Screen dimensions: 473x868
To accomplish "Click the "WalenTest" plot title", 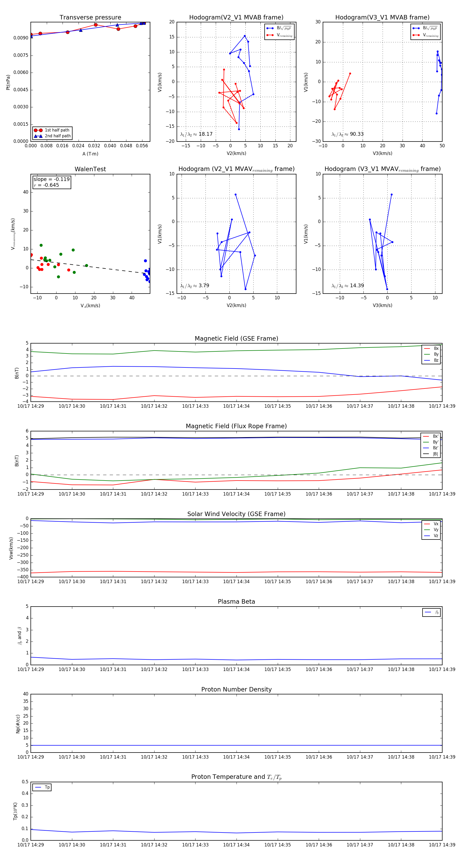I will click(x=90, y=169).
